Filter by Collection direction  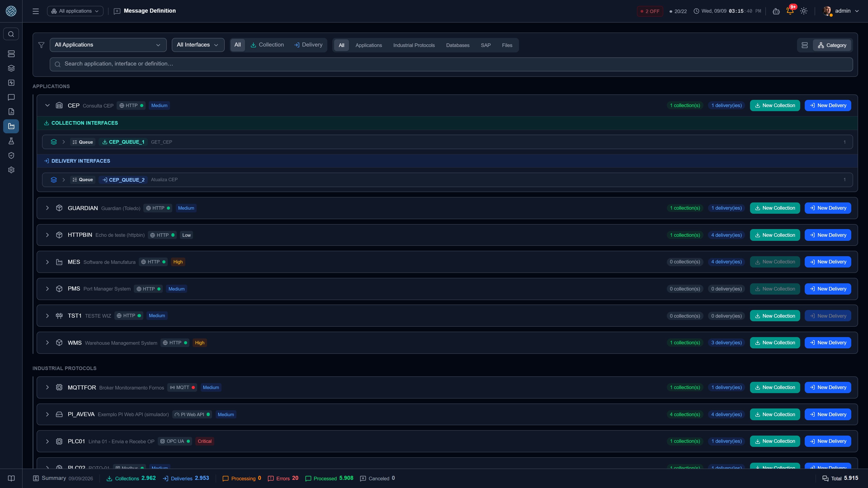[267, 45]
